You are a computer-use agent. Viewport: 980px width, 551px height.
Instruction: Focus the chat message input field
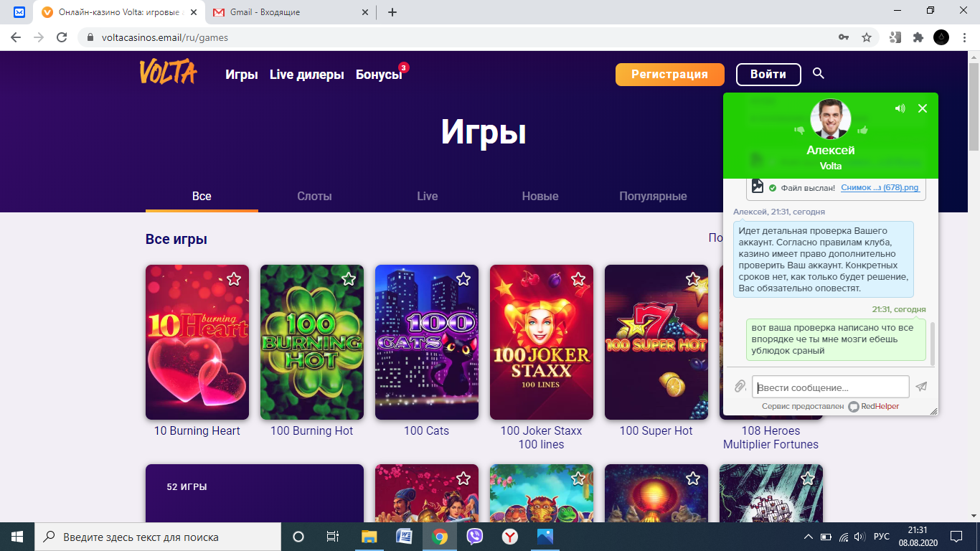click(x=830, y=387)
